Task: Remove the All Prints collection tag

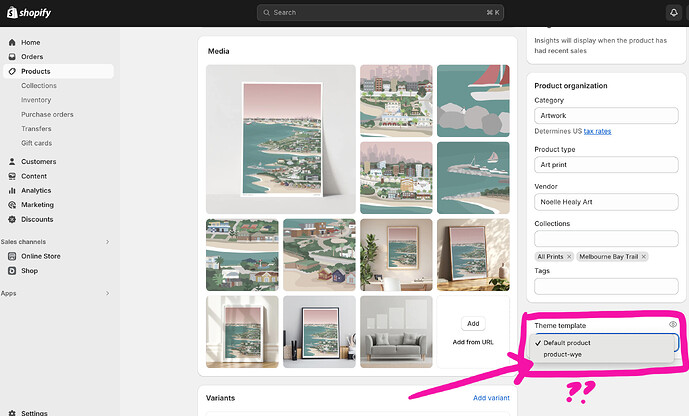Action: tap(569, 257)
